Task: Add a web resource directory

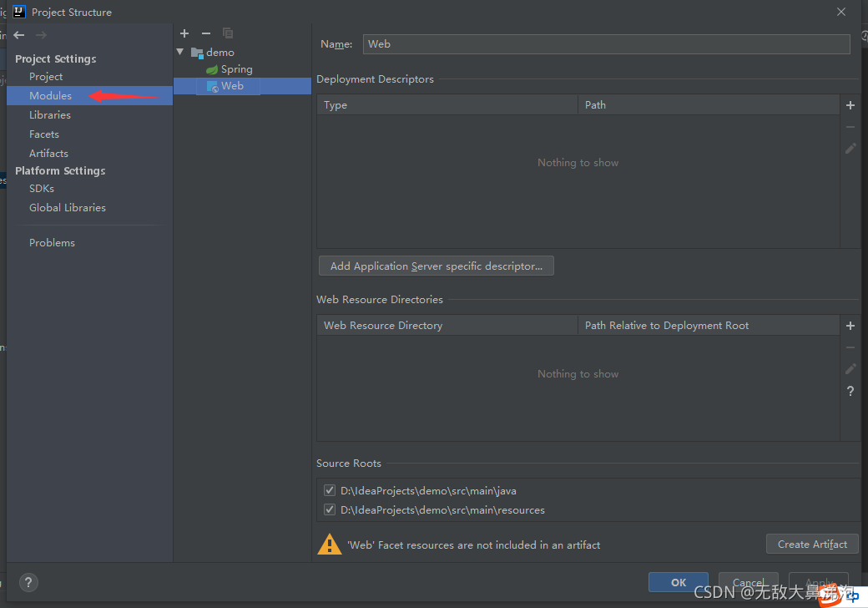Action: (850, 326)
